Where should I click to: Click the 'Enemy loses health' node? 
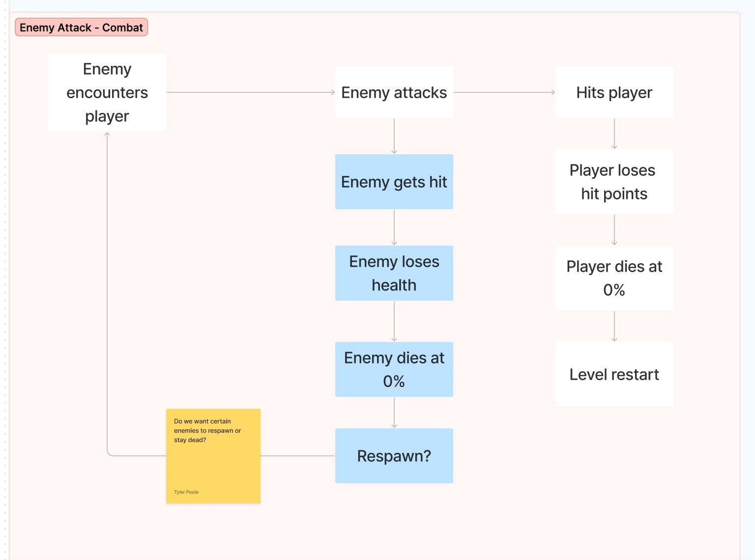(394, 273)
